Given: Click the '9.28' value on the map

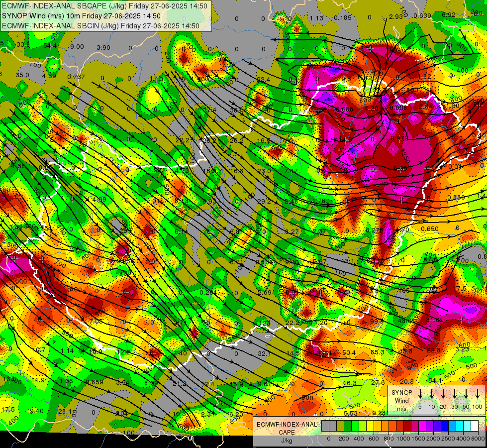Looking at the screenshot, I should (x=379, y=413).
